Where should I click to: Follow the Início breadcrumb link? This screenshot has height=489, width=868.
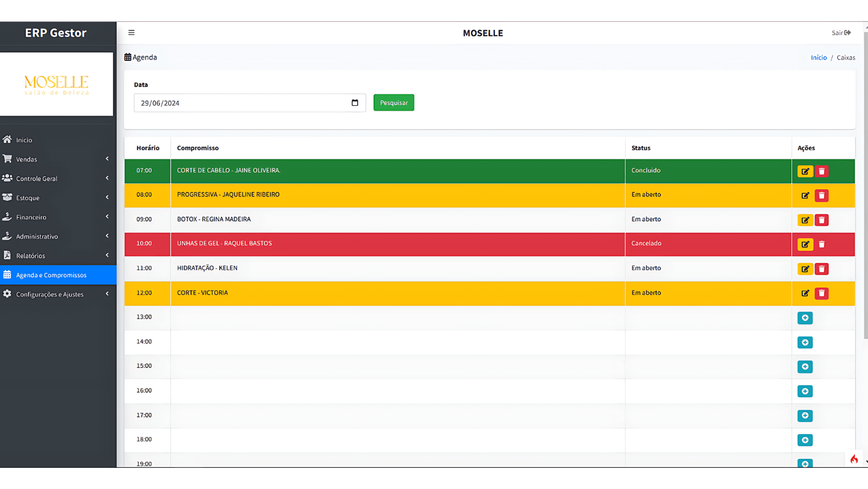tap(818, 58)
